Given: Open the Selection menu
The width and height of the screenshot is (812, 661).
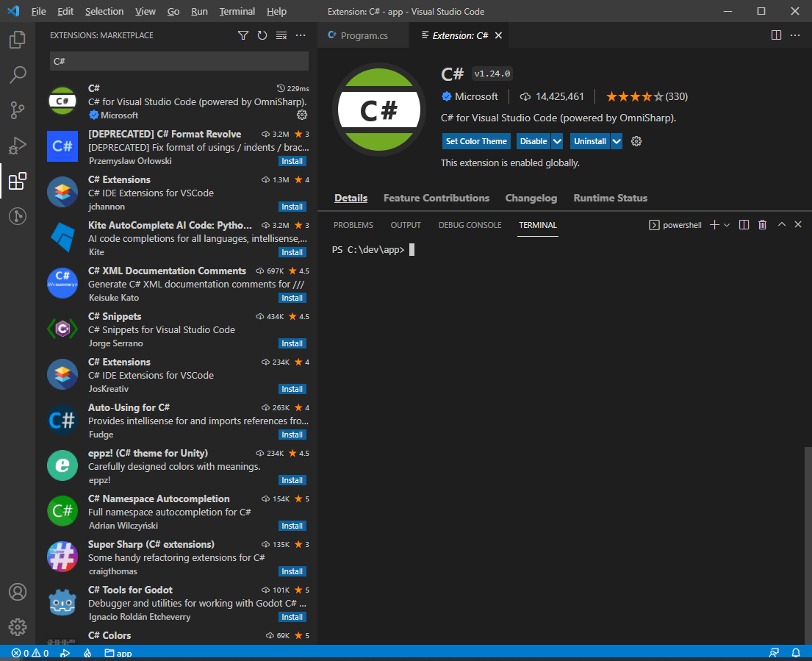Looking at the screenshot, I should pyautogui.click(x=104, y=12).
